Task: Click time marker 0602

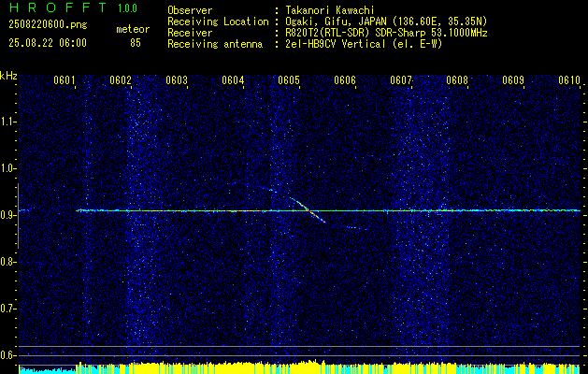Action: pyautogui.click(x=121, y=79)
